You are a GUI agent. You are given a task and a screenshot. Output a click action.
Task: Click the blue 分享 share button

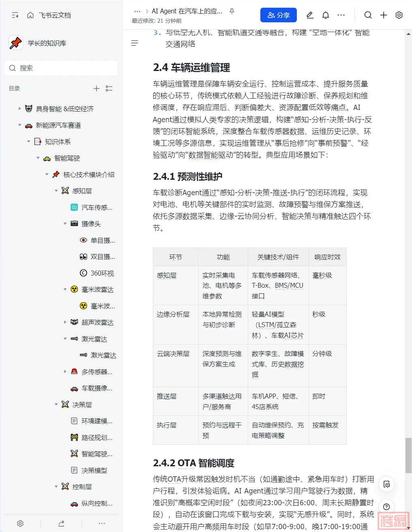tap(278, 15)
